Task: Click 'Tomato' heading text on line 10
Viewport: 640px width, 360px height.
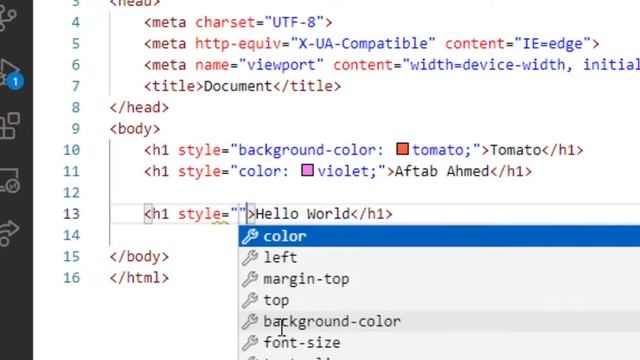Action: point(516,150)
